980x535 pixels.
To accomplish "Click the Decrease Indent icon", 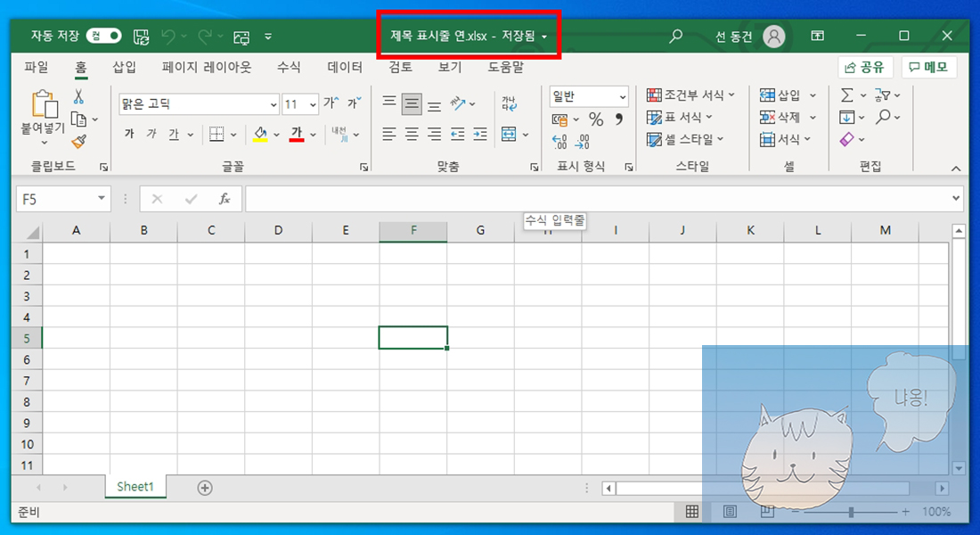I will [x=458, y=134].
